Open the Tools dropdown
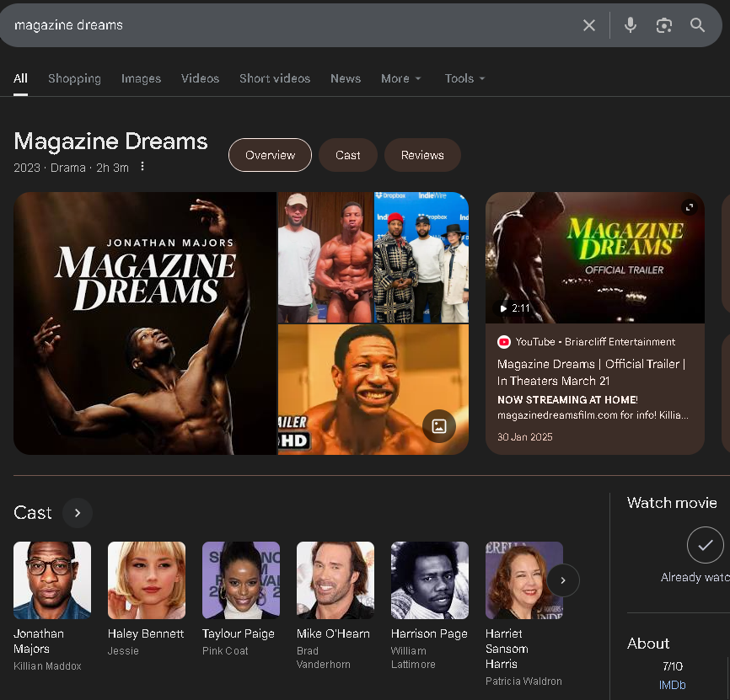The height and width of the screenshot is (700, 730). tap(464, 78)
